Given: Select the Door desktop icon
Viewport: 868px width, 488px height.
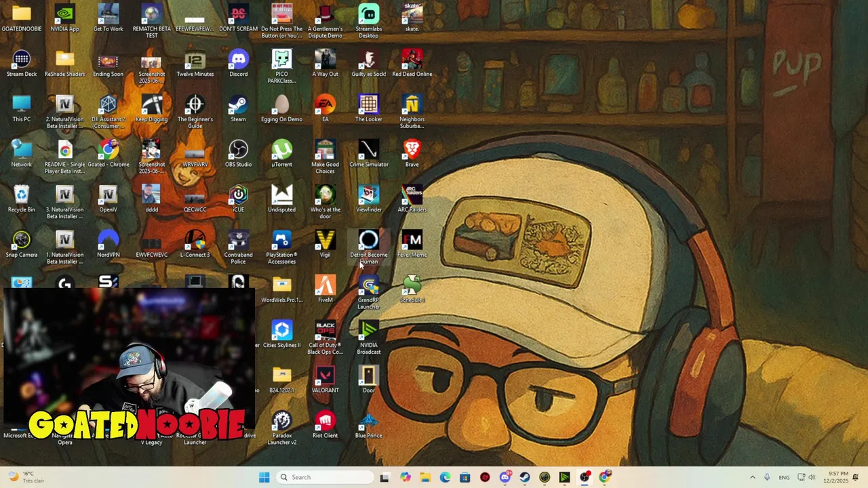Looking at the screenshot, I should click(368, 380).
